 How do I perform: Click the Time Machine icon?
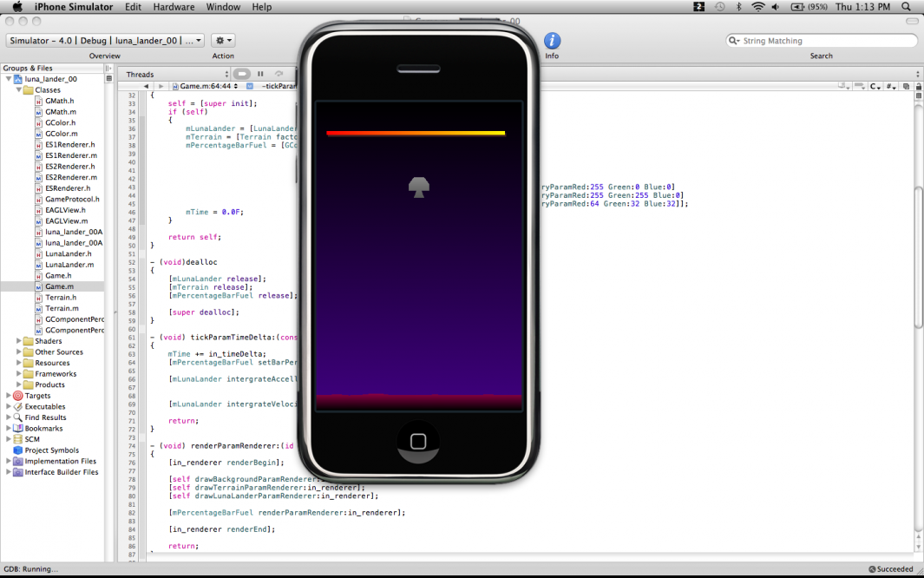click(x=719, y=7)
